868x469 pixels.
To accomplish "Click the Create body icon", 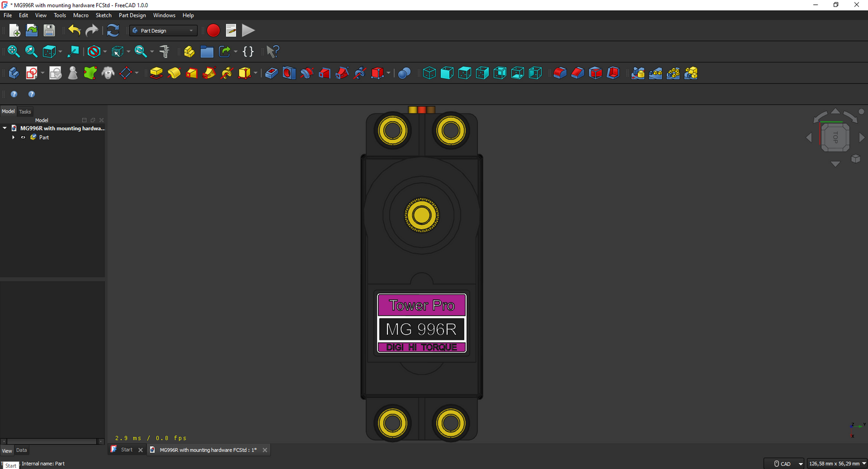I will 14,73.
